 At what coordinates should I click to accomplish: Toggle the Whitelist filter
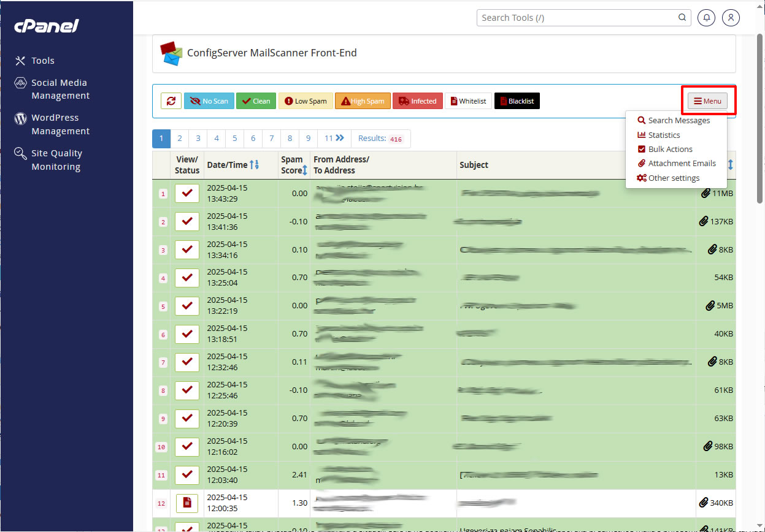pos(468,101)
